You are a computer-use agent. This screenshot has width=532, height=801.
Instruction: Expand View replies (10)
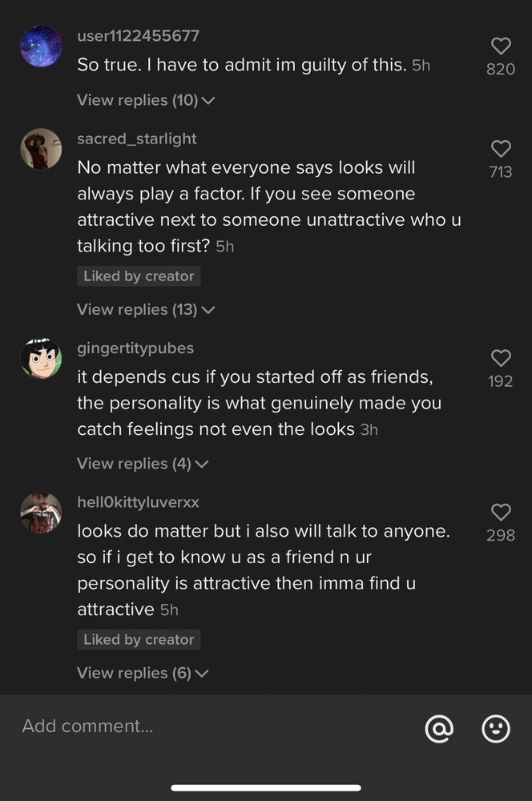(146, 100)
